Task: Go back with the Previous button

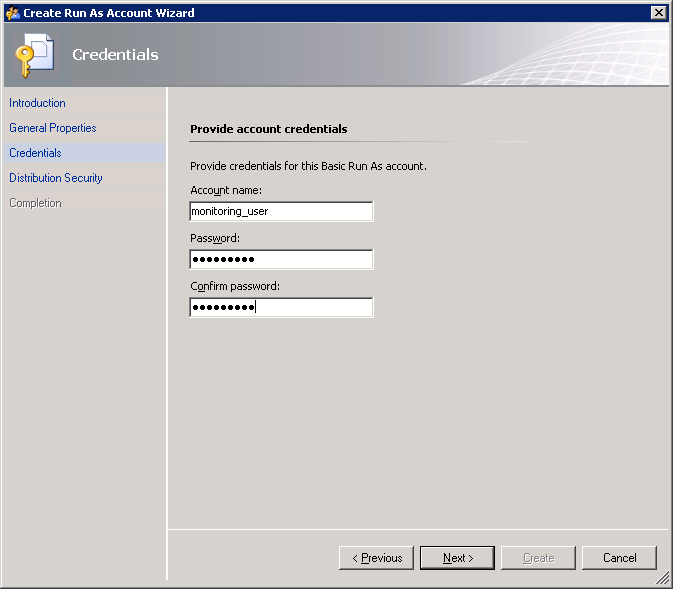Action: point(376,558)
